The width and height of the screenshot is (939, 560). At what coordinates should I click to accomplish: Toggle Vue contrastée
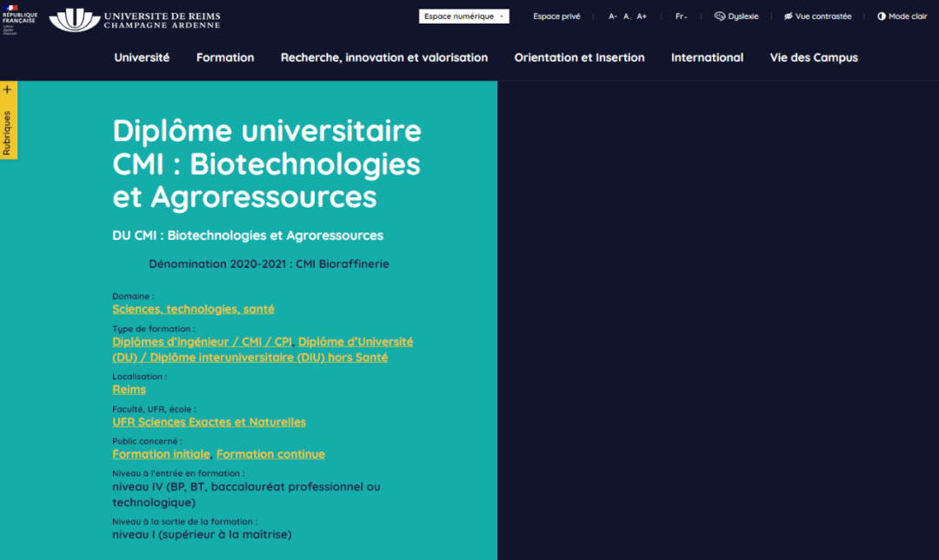click(x=817, y=17)
